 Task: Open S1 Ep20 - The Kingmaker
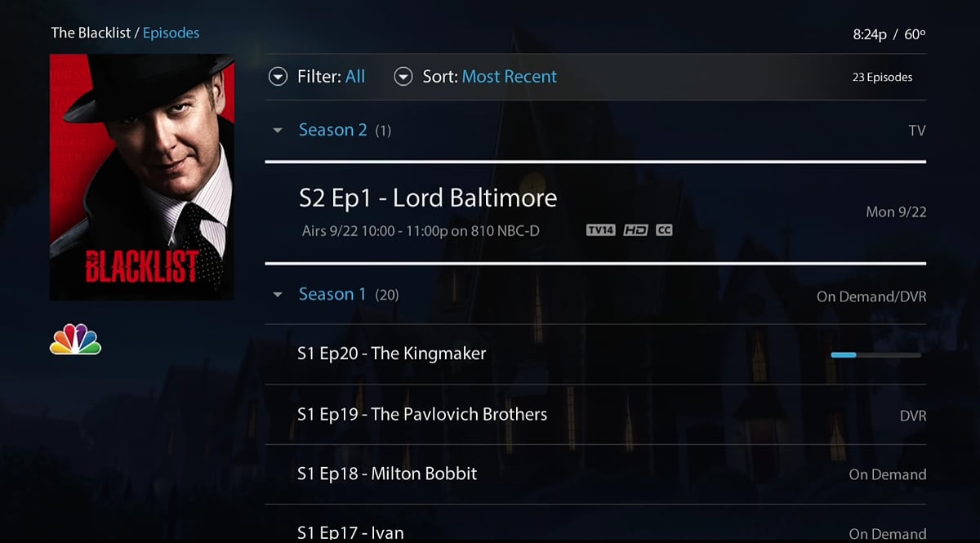click(x=595, y=354)
